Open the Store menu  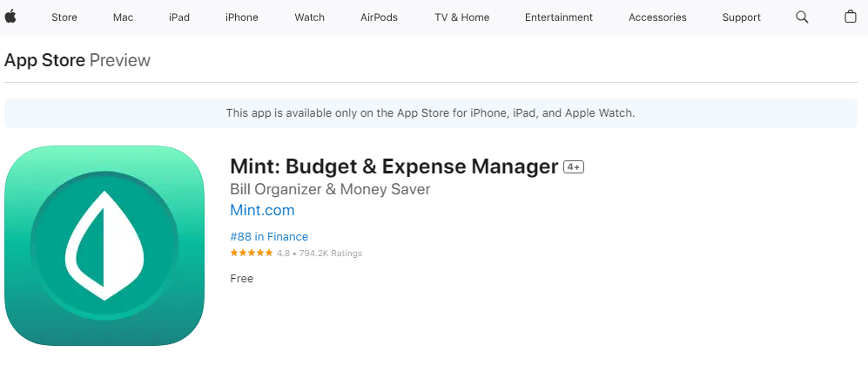click(64, 17)
